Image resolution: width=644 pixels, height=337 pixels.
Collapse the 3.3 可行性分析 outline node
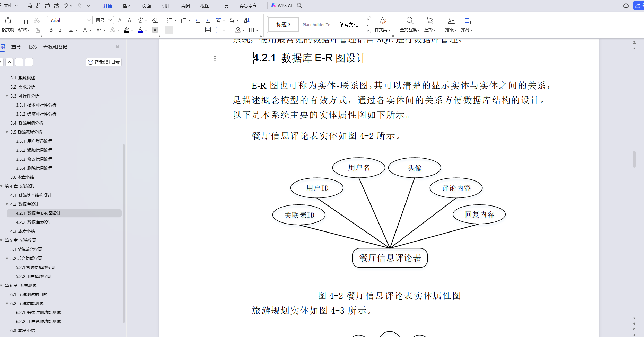[7, 96]
